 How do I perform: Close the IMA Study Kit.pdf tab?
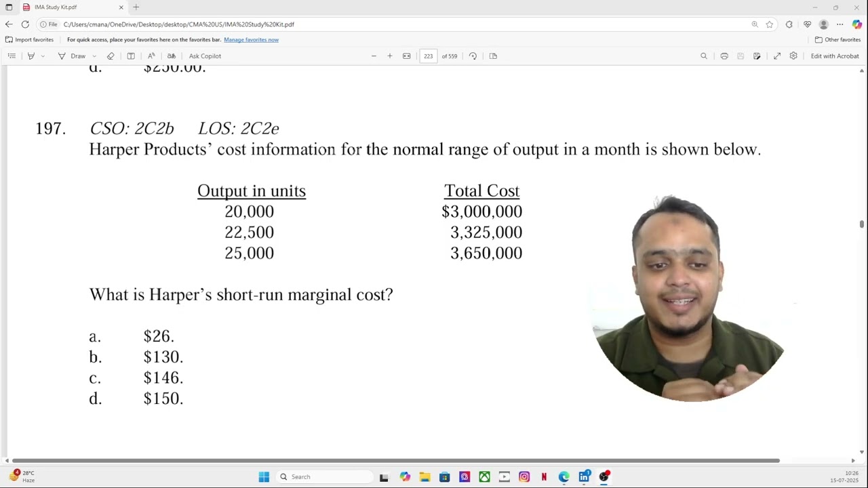tap(121, 7)
